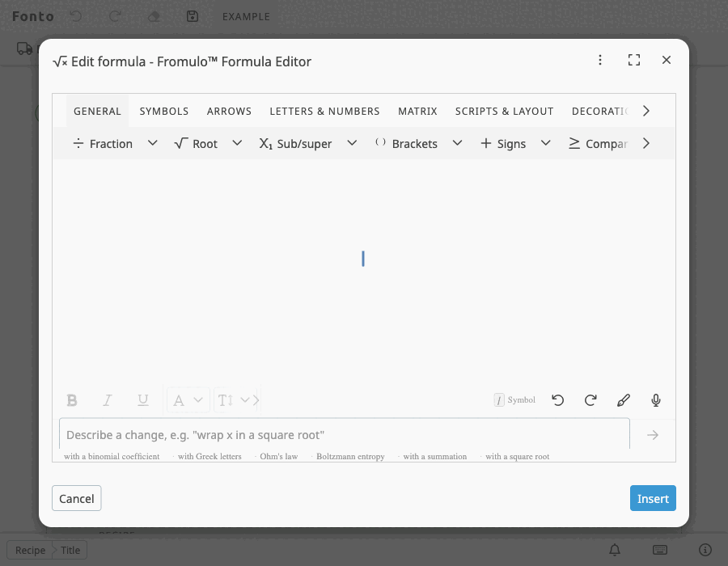Undo the last formula change

pyautogui.click(x=558, y=399)
